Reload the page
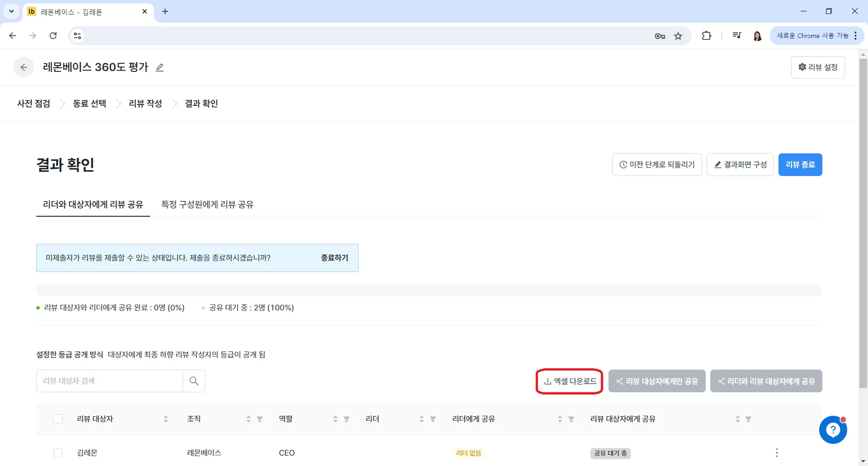868x466 pixels. tap(53, 36)
